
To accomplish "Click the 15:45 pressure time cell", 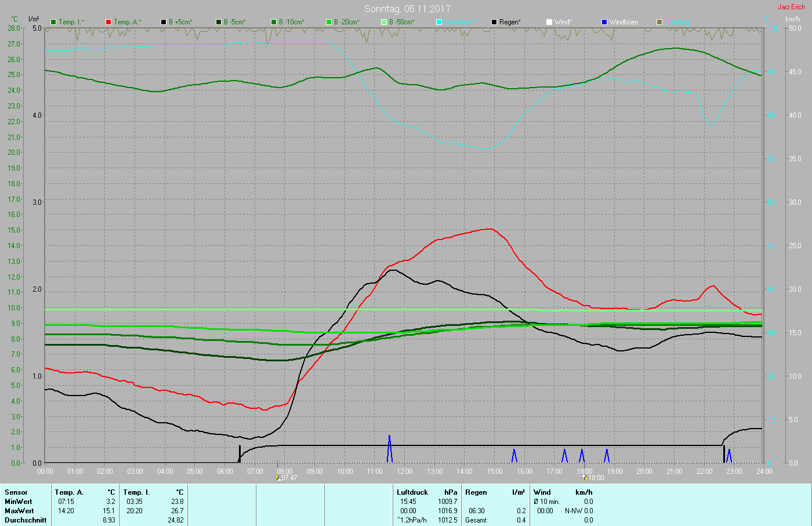I will [408, 502].
